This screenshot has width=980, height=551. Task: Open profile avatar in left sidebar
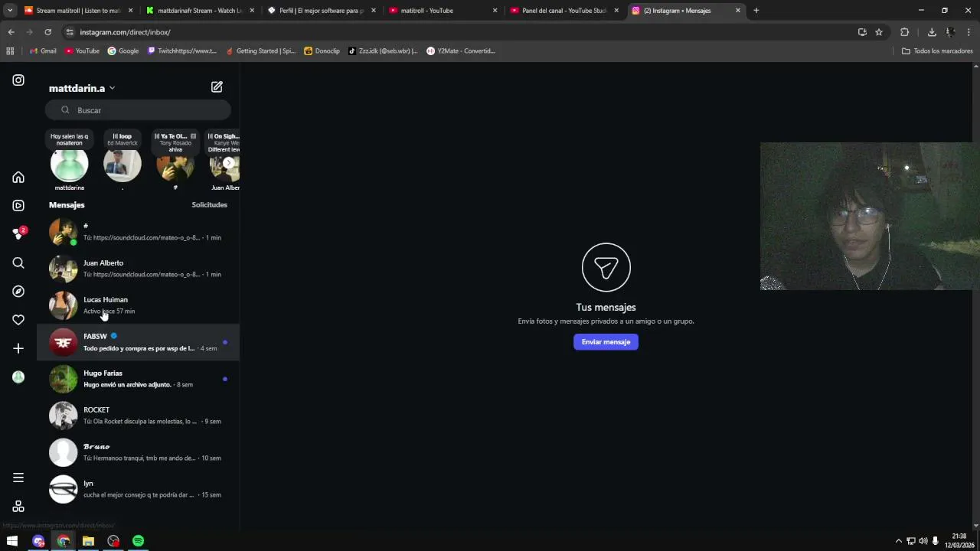(x=18, y=377)
